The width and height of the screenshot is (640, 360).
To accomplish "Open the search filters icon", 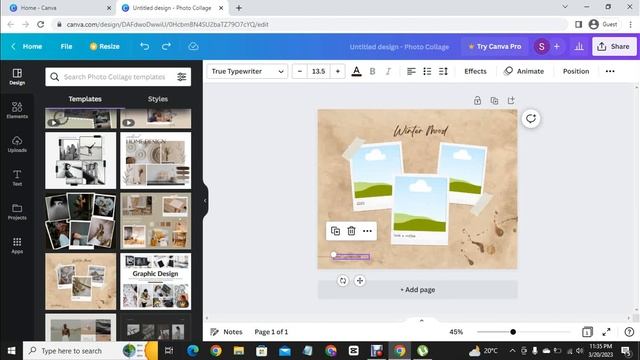I will click(182, 77).
